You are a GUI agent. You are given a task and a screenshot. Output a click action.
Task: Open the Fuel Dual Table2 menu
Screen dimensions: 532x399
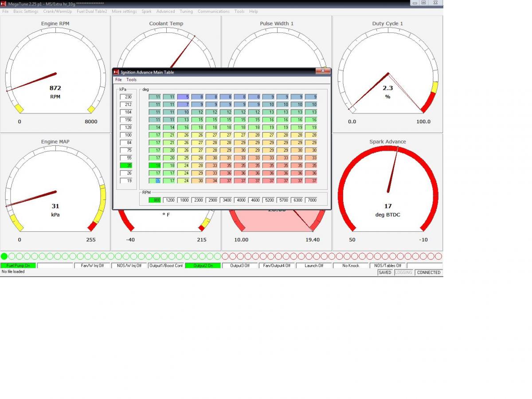pos(92,12)
